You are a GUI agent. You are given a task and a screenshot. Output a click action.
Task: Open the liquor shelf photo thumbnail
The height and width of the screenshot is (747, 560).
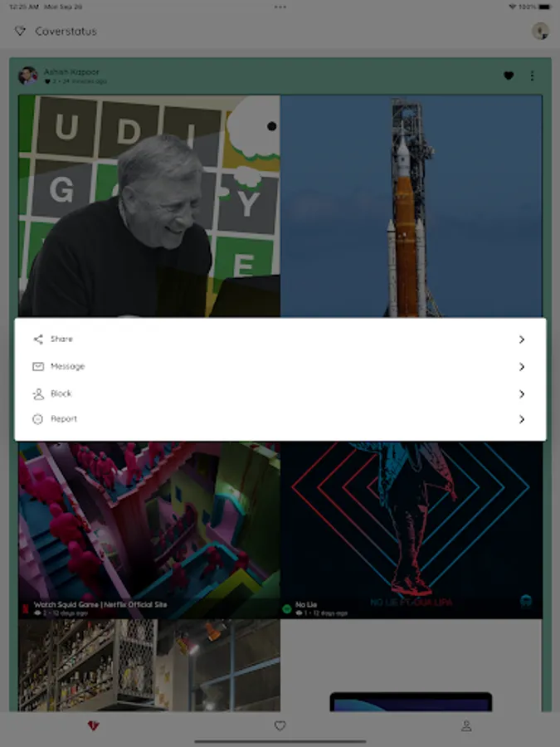(149, 665)
